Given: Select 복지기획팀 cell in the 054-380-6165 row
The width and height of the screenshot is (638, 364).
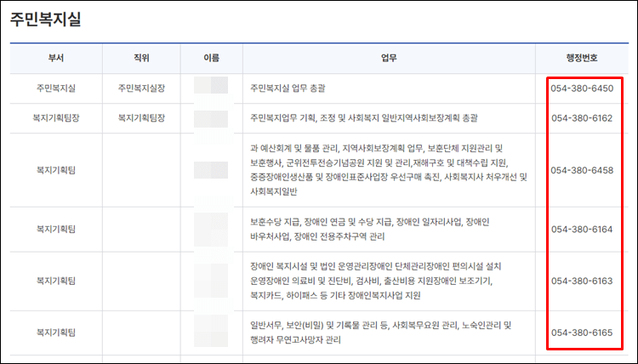Looking at the screenshot, I should point(56,333).
